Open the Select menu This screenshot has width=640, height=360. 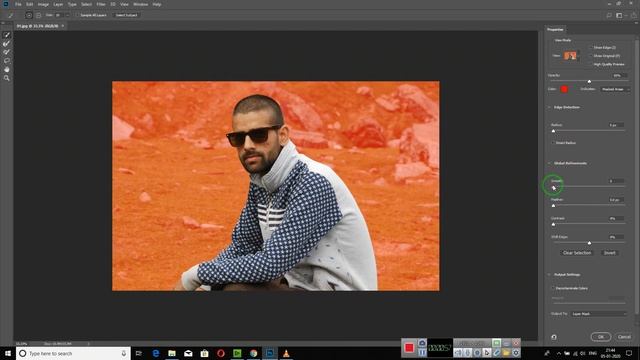86,4
